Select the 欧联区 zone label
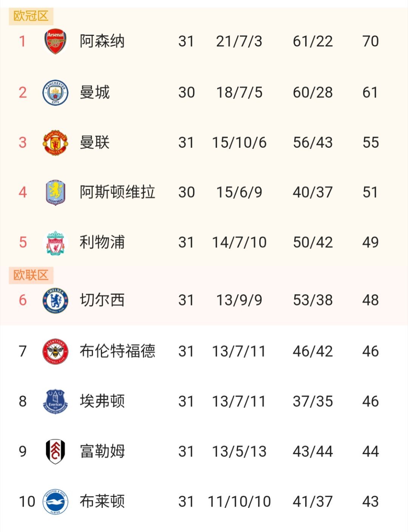This screenshot has height=532, width=408. (x=31, y=275)
